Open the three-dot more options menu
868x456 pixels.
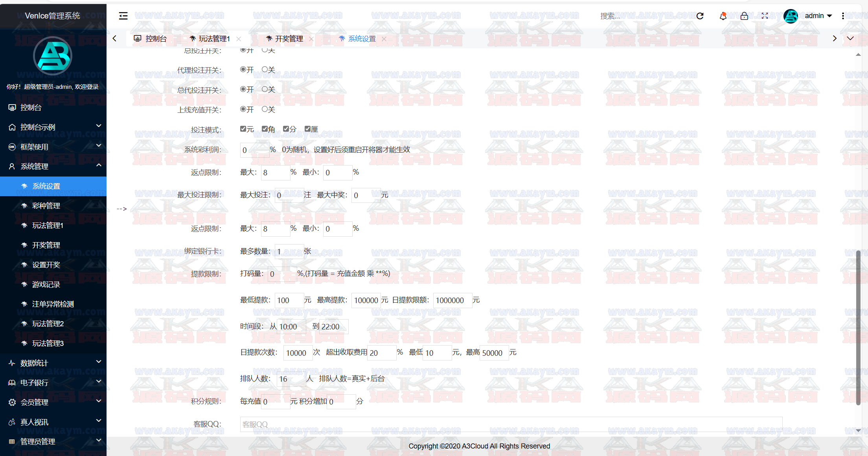pyautogui.click(x=843, y=16)
